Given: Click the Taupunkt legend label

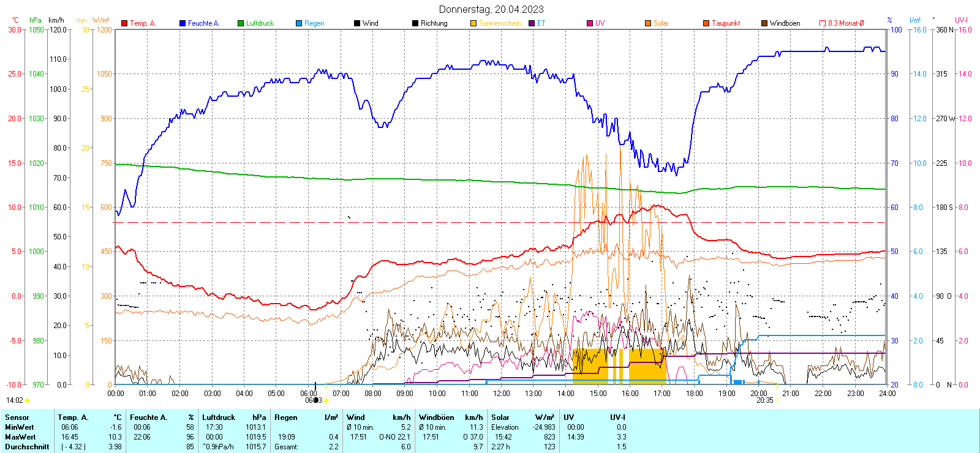Looking at the screenshot, I should (x=726, y=23).
